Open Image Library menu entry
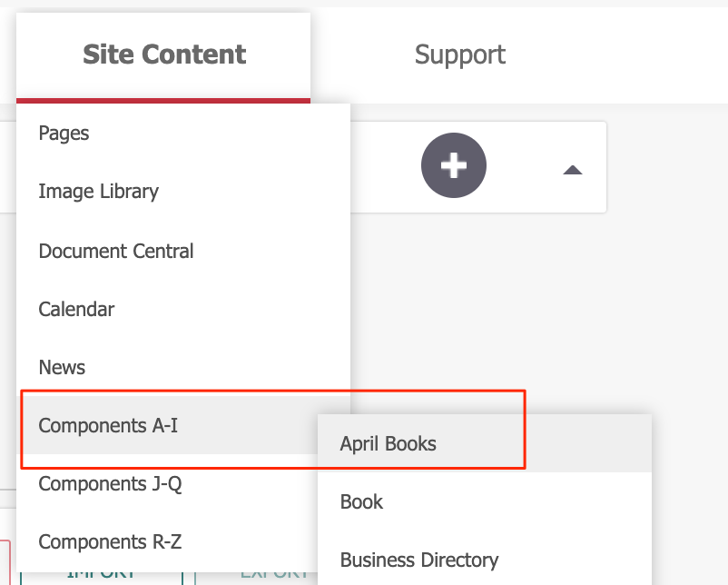The width and height of the screenshot is (728, 585). (x=98, y=192)
